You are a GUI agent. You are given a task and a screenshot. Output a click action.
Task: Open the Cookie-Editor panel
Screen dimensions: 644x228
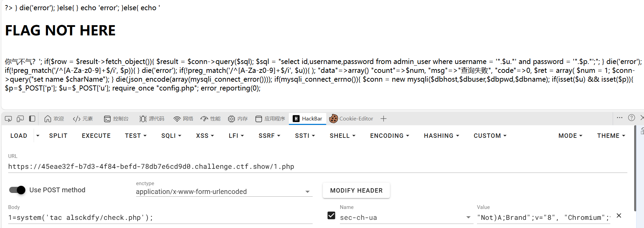coord(351,119)
